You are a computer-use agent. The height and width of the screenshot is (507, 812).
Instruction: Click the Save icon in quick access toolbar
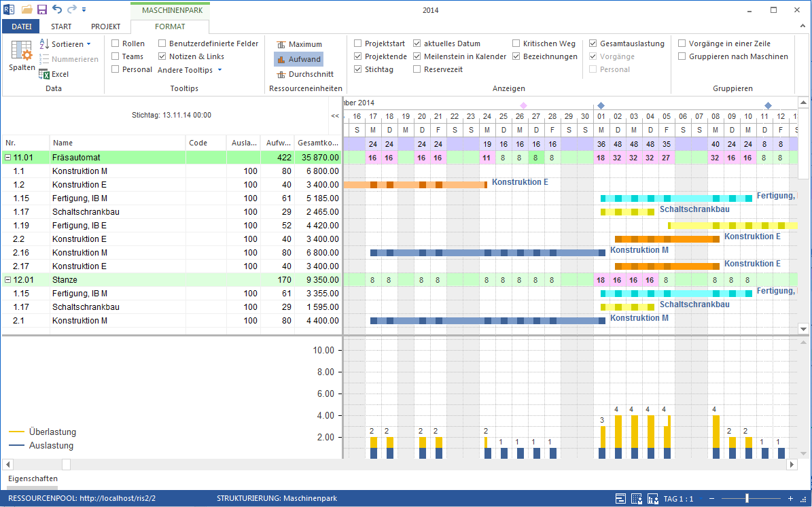tap(42, 10)
